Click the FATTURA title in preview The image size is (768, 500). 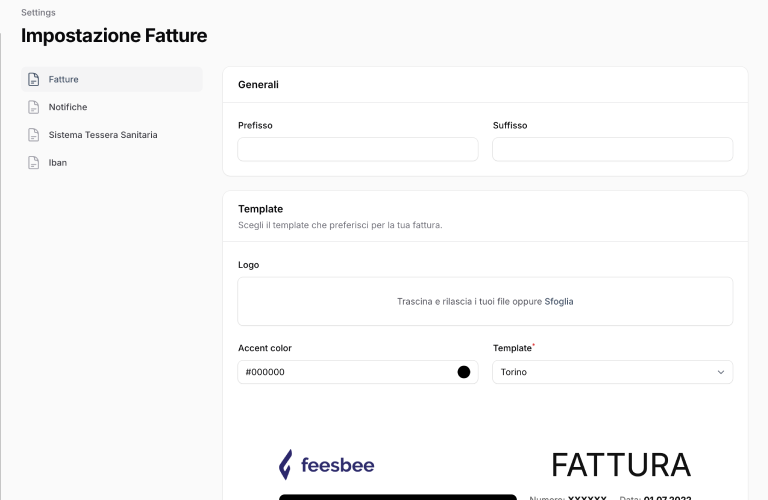[x=621, y=464]
